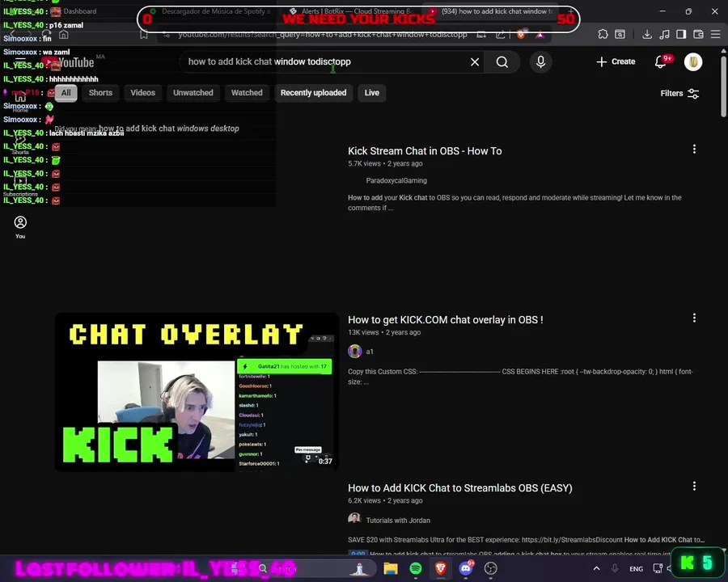Image resolution: width=728 pixels, height=582 pixels.
Task: Open the media control music note icon
Action: tap(664, 34)
